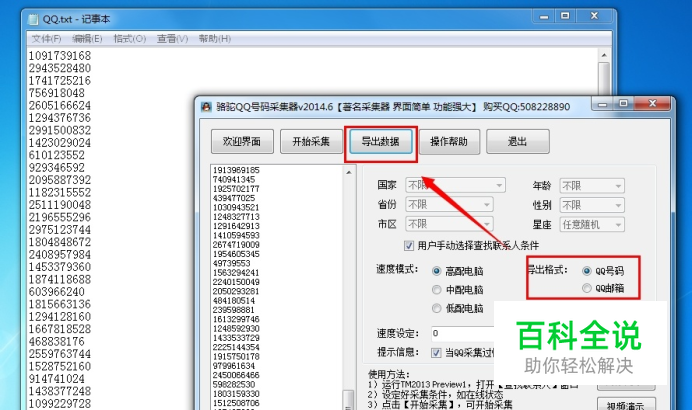692x410 pixels.
Task: Click line 468838176 in Notepad
Action: coord(56,342)
